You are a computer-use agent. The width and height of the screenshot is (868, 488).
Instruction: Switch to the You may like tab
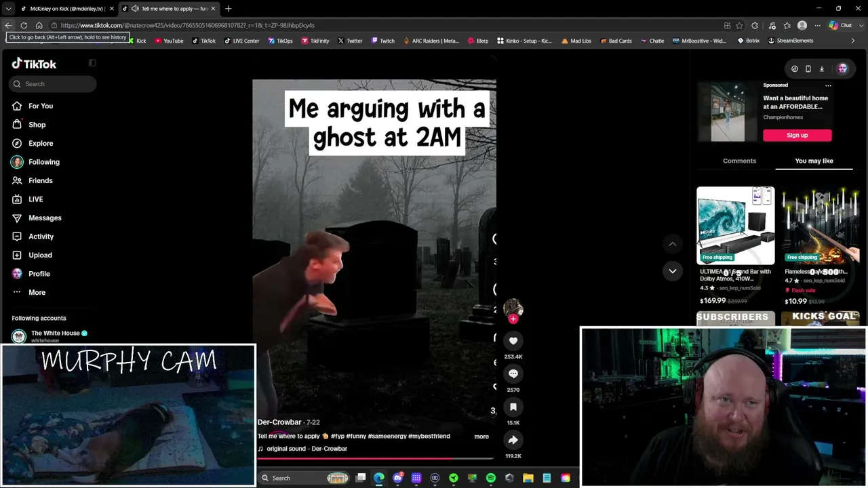click(814, 161)
